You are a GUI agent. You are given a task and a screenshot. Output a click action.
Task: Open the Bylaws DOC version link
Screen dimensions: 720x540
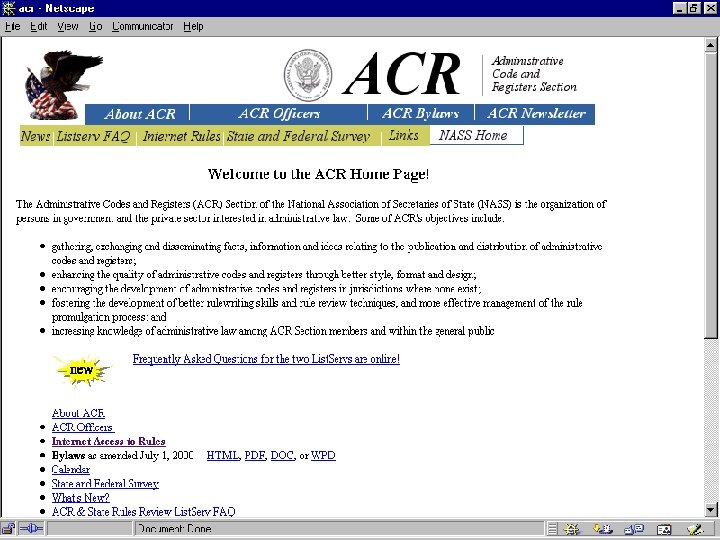pos(282,456)
